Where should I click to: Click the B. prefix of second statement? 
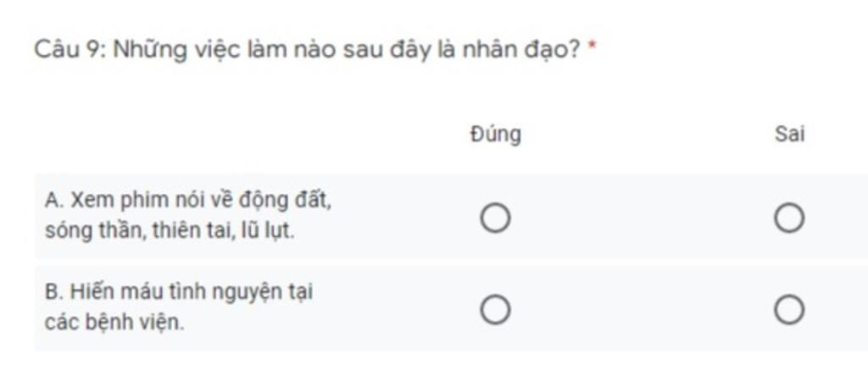(54, 291)
